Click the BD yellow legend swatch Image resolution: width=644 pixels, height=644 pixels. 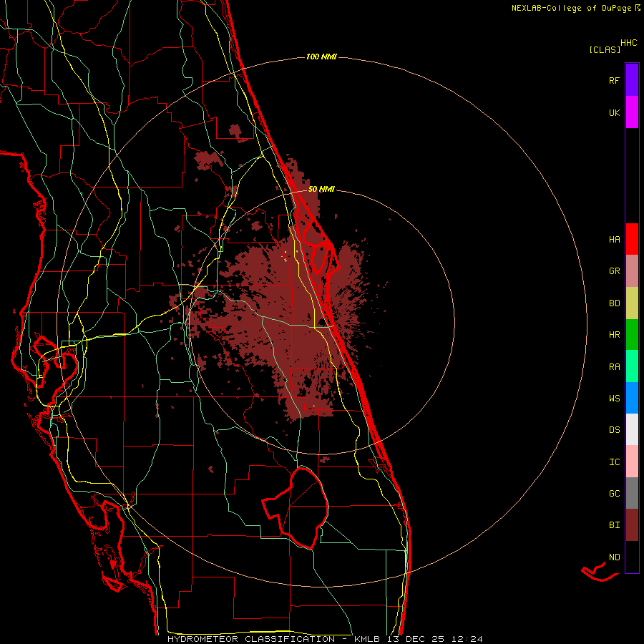[632, 303]
